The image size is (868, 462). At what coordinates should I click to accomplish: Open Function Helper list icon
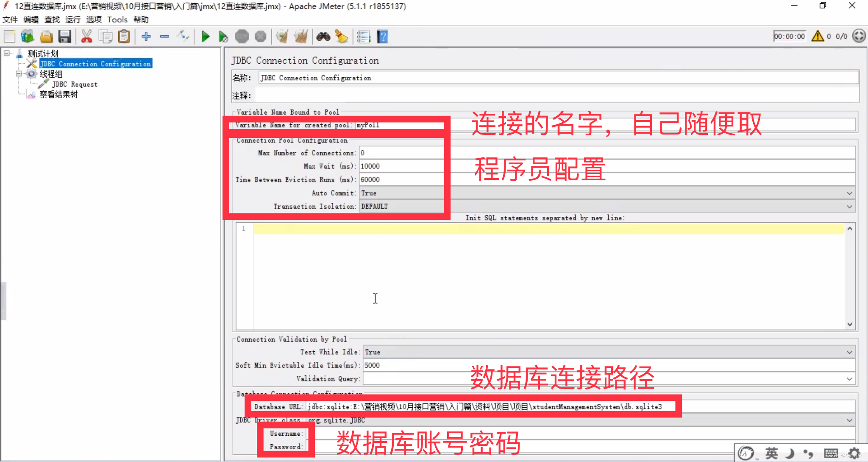[363, 36]
